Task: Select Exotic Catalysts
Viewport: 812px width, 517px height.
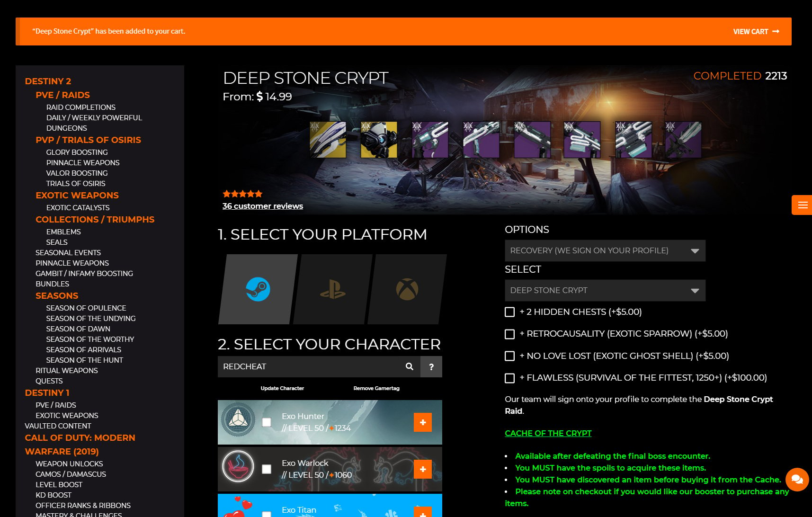Action: point(78,208)
